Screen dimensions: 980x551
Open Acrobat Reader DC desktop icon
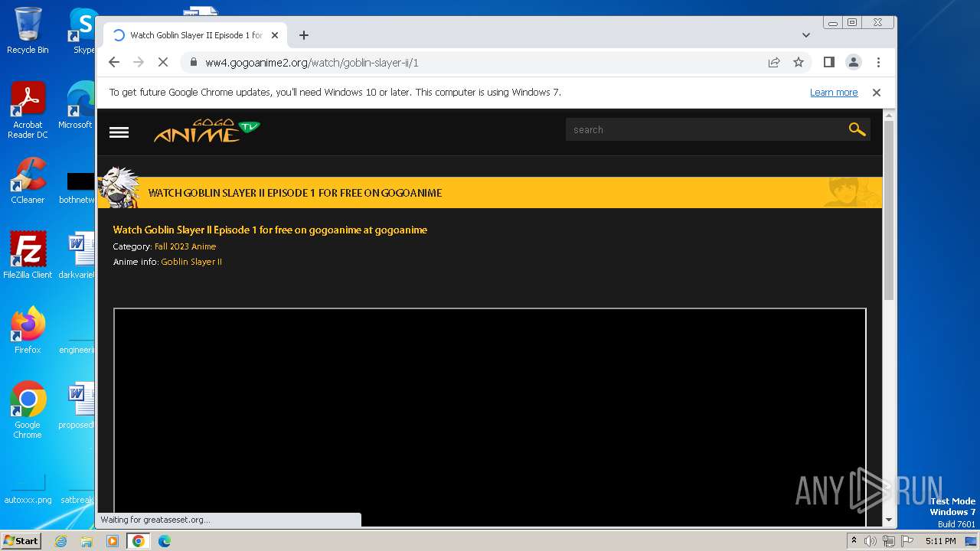(28, 110)
